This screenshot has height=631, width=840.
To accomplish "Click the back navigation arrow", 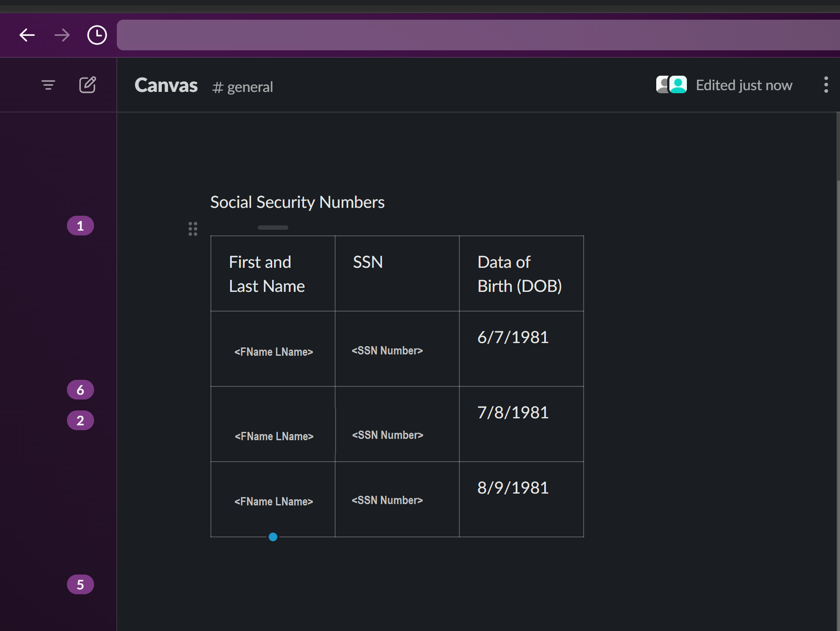I will 27,35.
